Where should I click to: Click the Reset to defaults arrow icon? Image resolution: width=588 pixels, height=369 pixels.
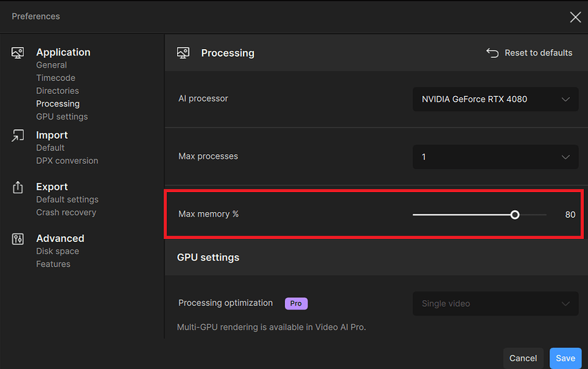tap(493, 53)
